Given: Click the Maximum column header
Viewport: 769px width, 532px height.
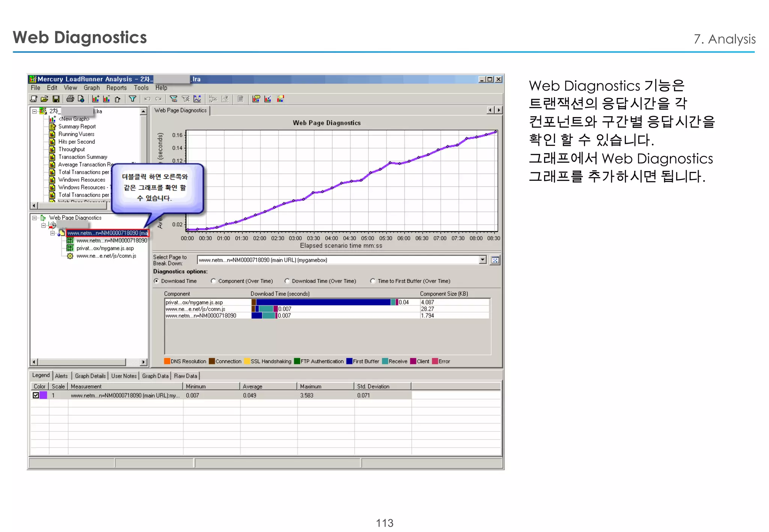Looking at the screenshot, I should 326,386.
